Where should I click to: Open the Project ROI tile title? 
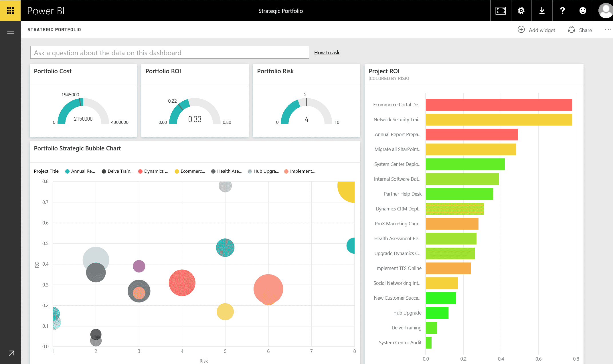tap(384, 71)
